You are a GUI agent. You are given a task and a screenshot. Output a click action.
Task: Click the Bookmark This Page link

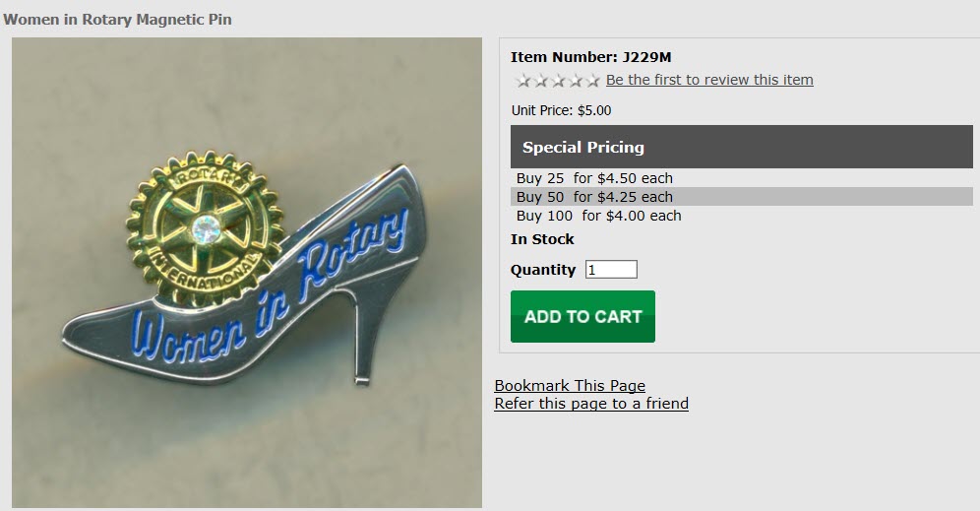[x=570, y=385]
